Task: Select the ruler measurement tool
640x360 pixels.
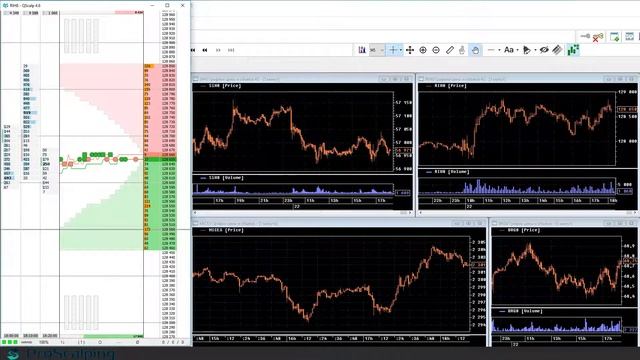Action: tap(449, 50)
